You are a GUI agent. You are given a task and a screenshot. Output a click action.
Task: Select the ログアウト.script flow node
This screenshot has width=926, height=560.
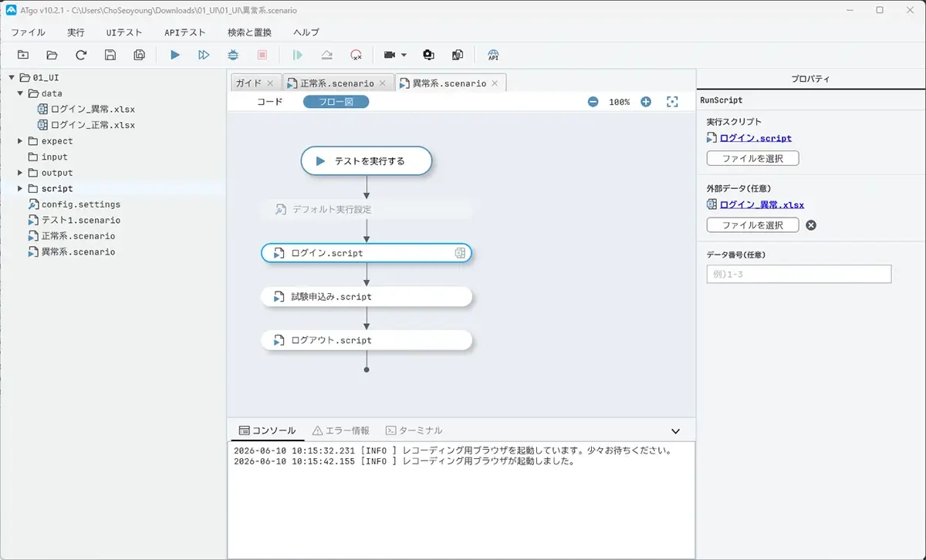pyautogui.click(x=366, y=340)
